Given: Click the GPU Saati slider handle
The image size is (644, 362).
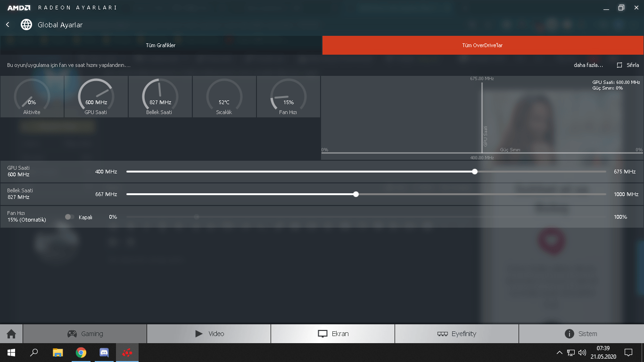Looking at the screenshot, I should (475, 172).
